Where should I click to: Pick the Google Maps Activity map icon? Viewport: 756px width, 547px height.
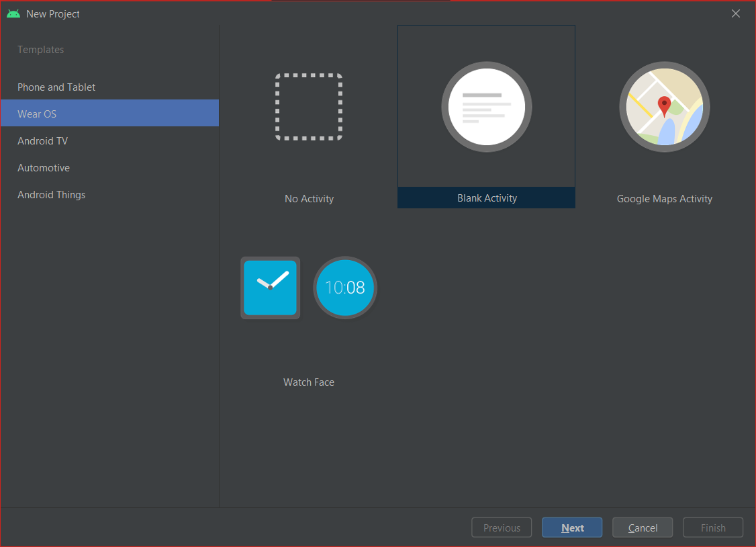(665, 107)
